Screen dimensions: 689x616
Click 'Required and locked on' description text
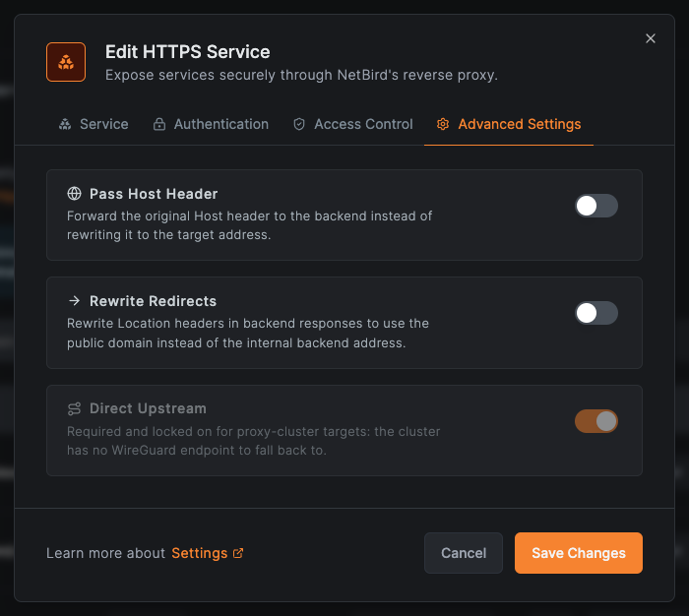[254, 441]
